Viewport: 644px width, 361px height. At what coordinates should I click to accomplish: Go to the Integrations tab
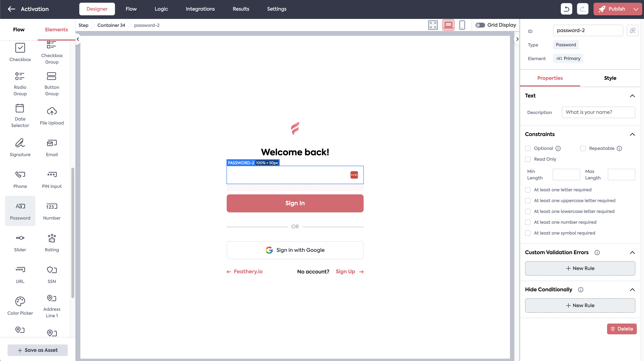pyautogui.click(x=200, y=9)
